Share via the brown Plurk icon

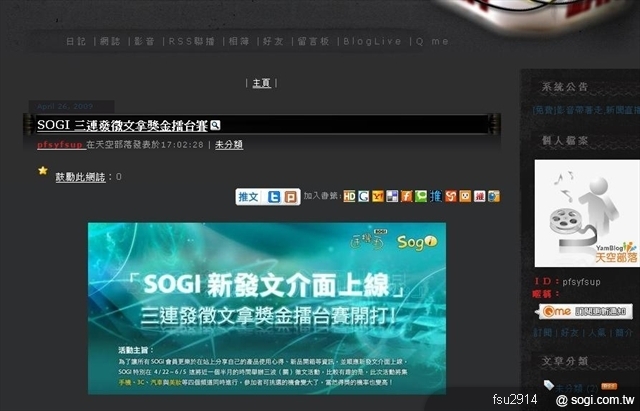pyautogui.click(x=290, y=197)
